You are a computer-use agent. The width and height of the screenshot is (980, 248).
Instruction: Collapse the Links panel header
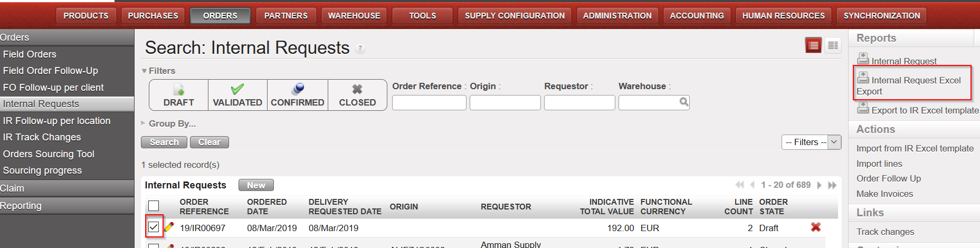(914, 213)
